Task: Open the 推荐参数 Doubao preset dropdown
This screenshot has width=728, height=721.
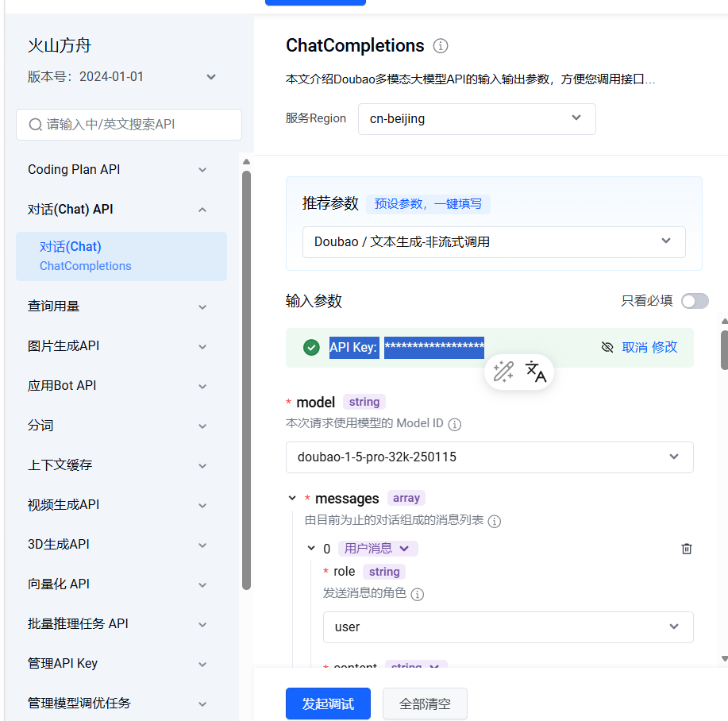Action: coord(494,242)
